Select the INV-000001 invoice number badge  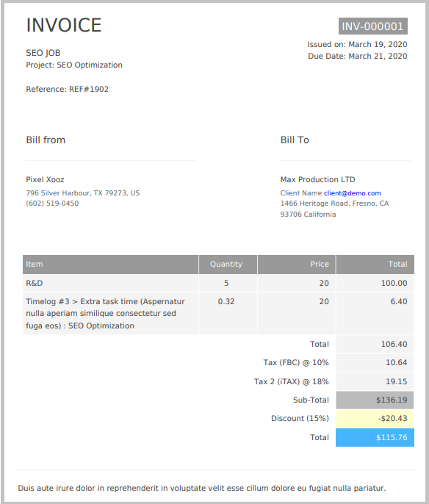372,26
